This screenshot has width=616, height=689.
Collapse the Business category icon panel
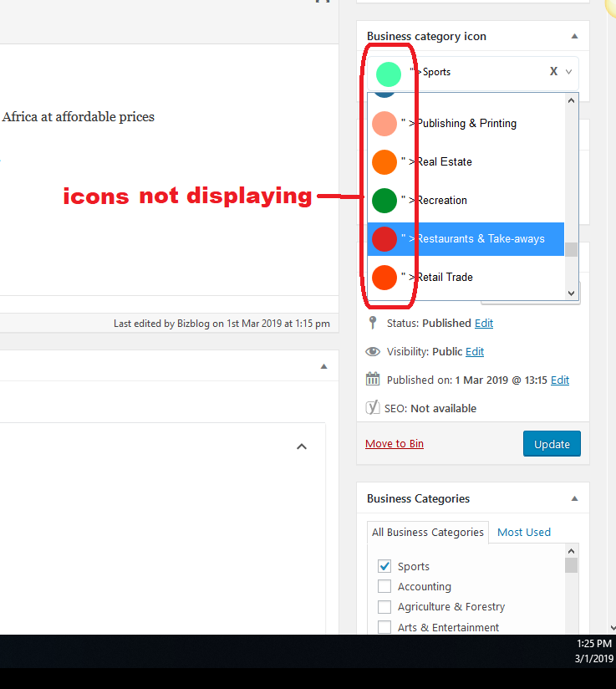(574, 37)
